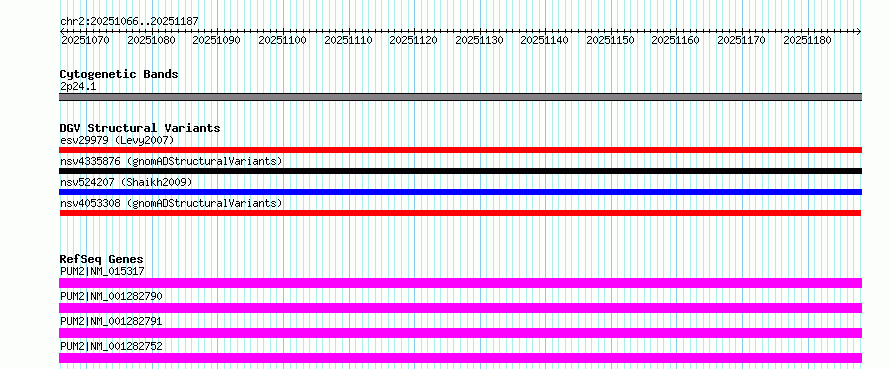Click the DGV Structural Variants track title
The image size is (890, 369).
pos(140,128)
